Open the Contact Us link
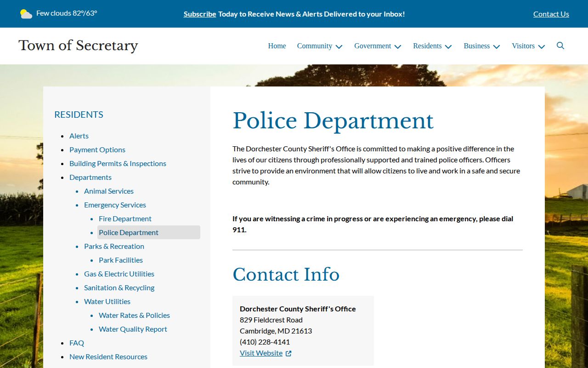 coord(551,14)
